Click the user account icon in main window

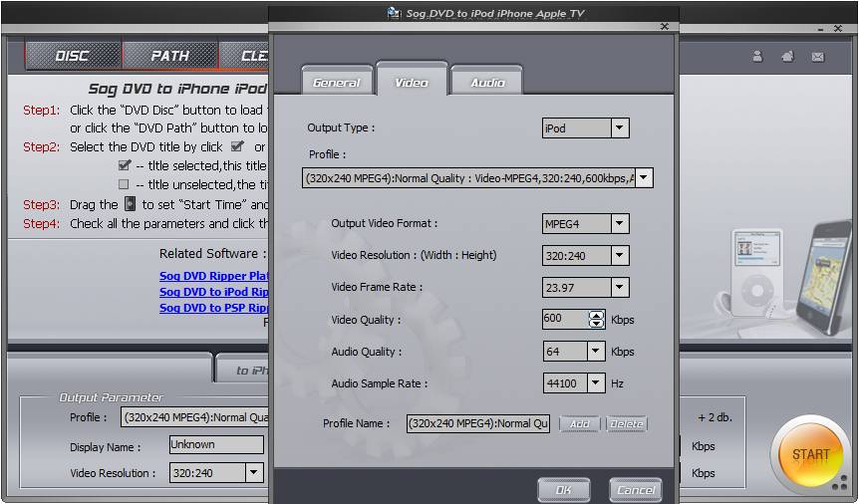tap(757, 57)
